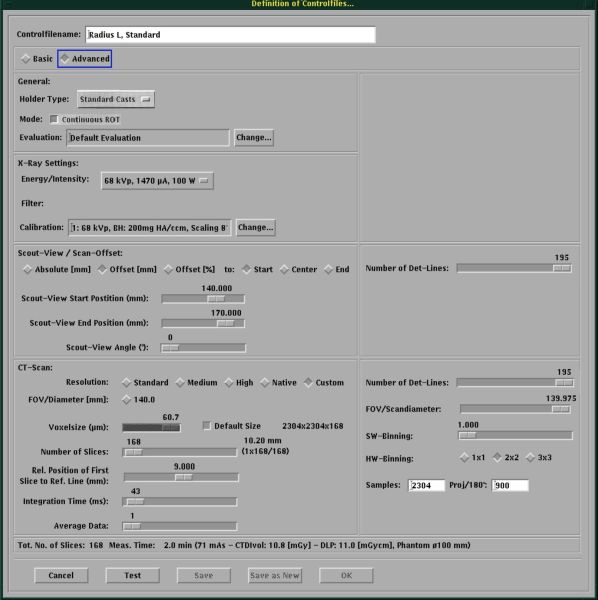598x600 pixels.
Task: Click the Calibration text field
Action: click(150, 228)
